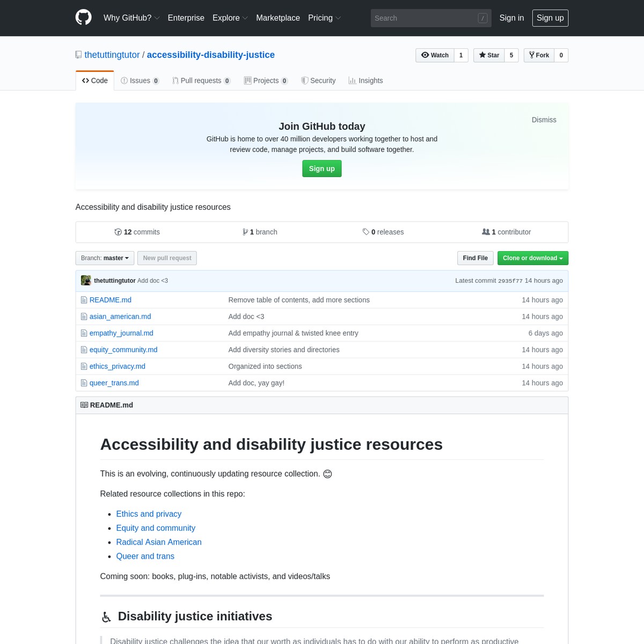Image resolution: width=644 pixels, height=644 pixels.
Task: Expand the Pricing menu
Action: (324, 18)
